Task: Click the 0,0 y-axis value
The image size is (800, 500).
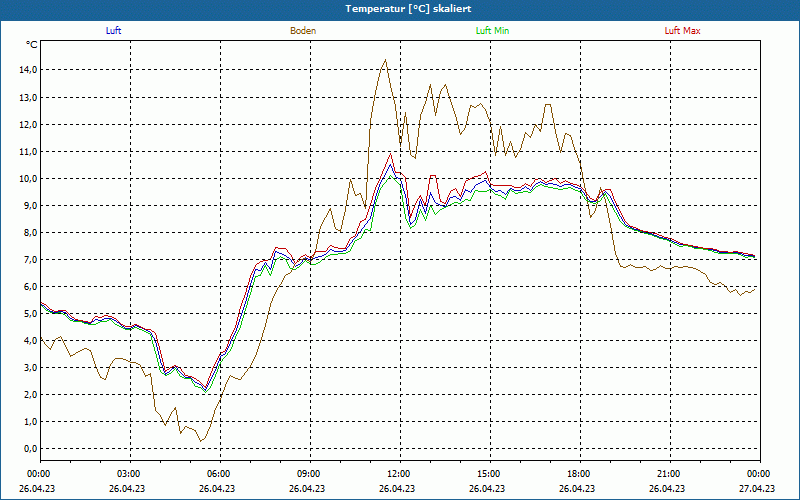Action: tap(31, 449)
